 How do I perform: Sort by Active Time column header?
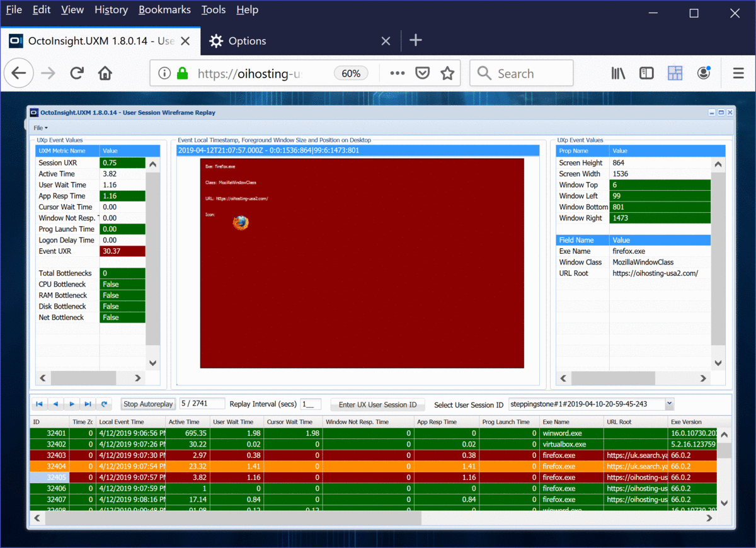188,422
